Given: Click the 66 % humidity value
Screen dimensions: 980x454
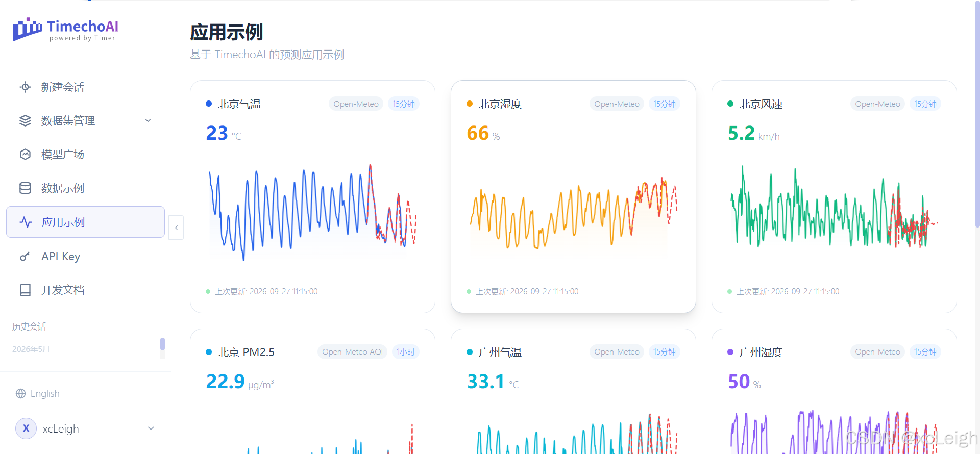Looking at the screenshot, I should pyautogui.click(x=483, y=134).
